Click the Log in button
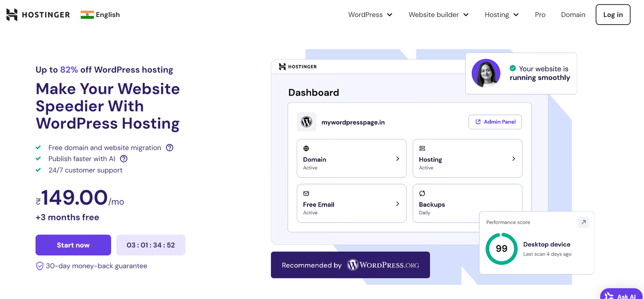The width and height of the screenshot is (644, 299). (x=613, y=15)
